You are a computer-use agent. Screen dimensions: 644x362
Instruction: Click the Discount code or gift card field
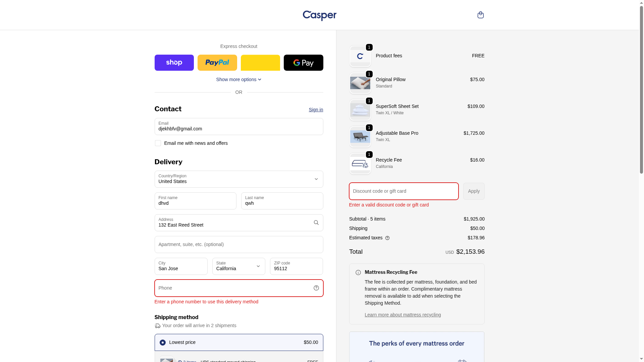pos(404,191)
